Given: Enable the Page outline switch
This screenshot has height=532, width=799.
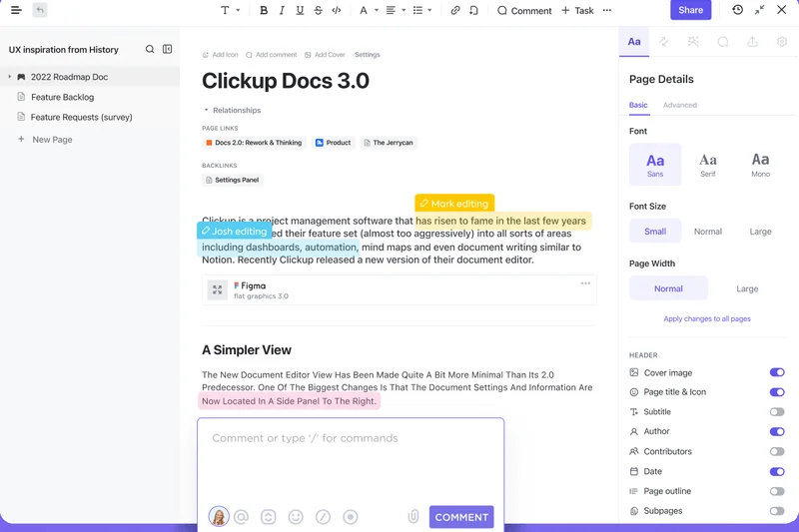Looking at the screenshot, I should [777, 491].
